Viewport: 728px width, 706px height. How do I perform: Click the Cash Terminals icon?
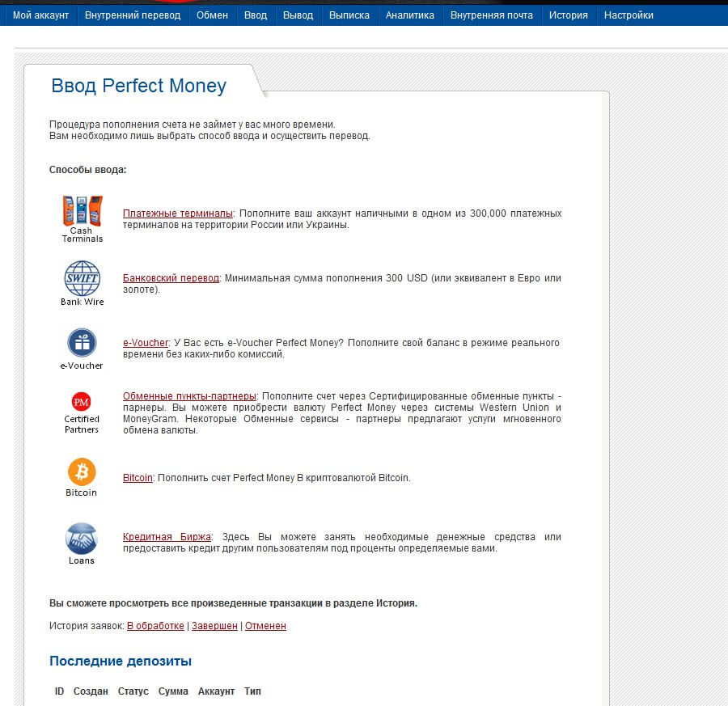pyautogui.click(x=83, y=211)
